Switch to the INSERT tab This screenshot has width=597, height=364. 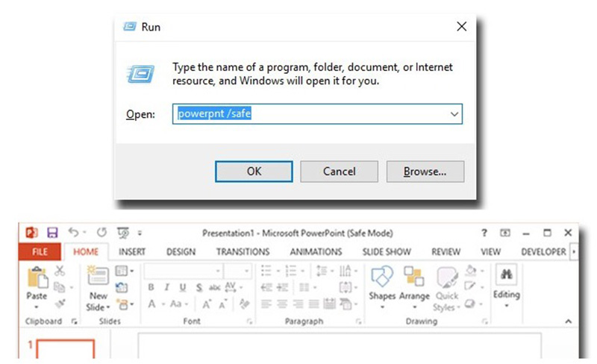tap(132, 252)
